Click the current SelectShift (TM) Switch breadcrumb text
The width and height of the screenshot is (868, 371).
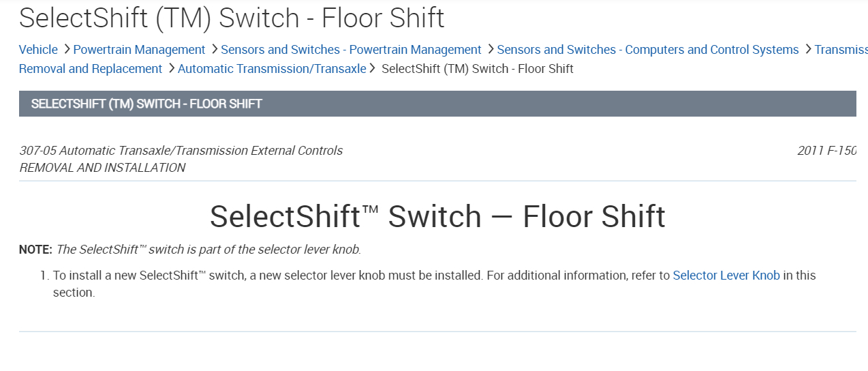tap(478, 69)
